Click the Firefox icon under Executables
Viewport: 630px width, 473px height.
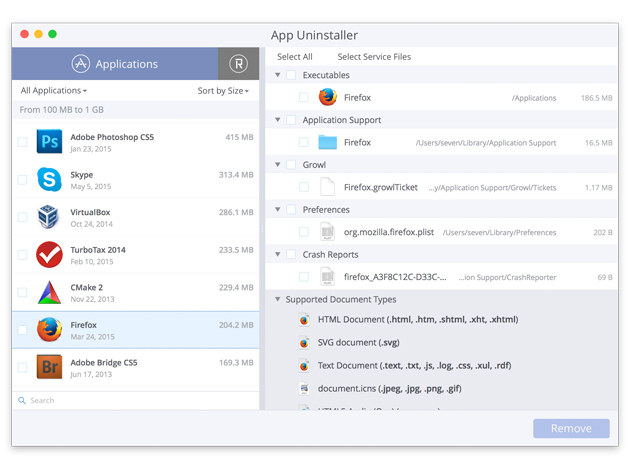pos(328,97)
